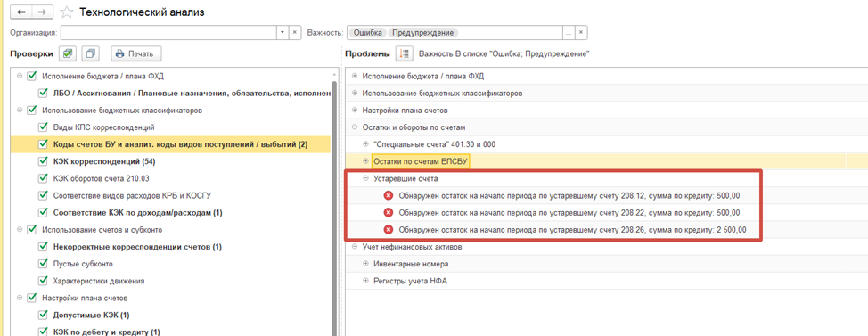The image size is (868, 336).
Task: Toggle checkbox for Допустимые КЭК (1)
Action: coord(44,315)
